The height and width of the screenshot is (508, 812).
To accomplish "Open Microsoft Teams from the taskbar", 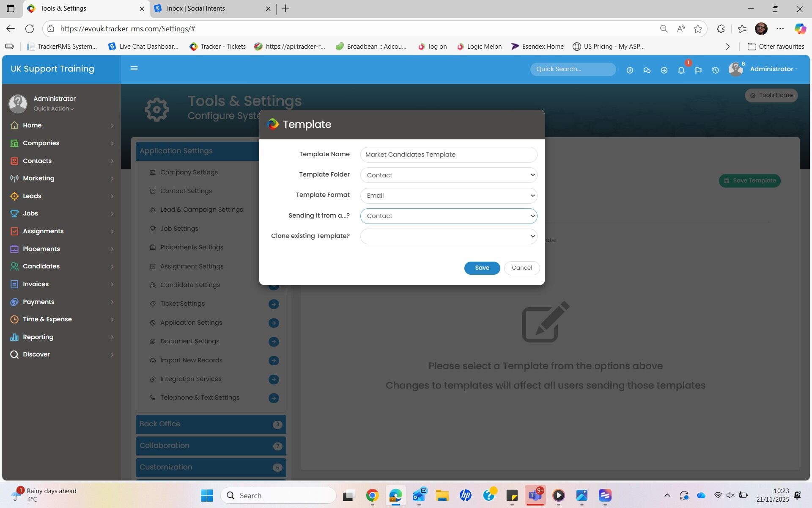I will coord(535,495).
